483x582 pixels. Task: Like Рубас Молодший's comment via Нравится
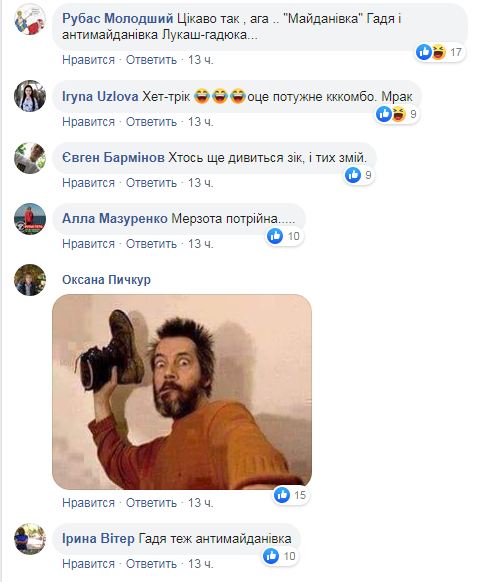point(88,60)
